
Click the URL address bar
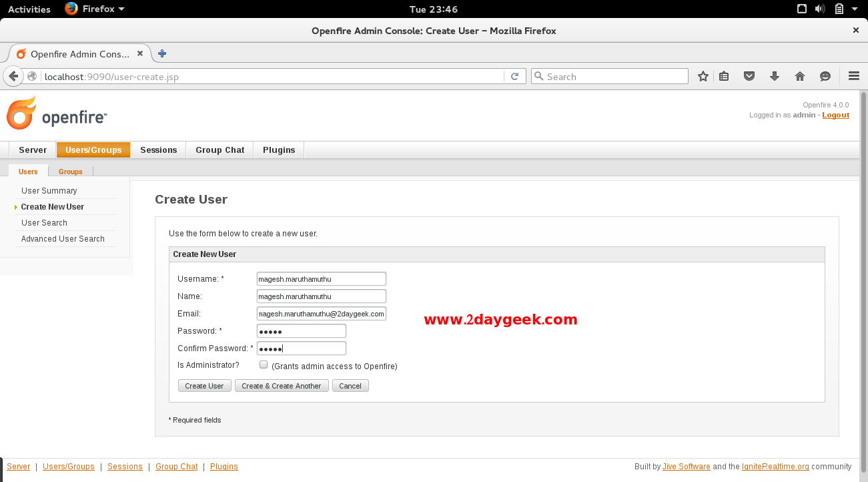(x=274, y=77)
